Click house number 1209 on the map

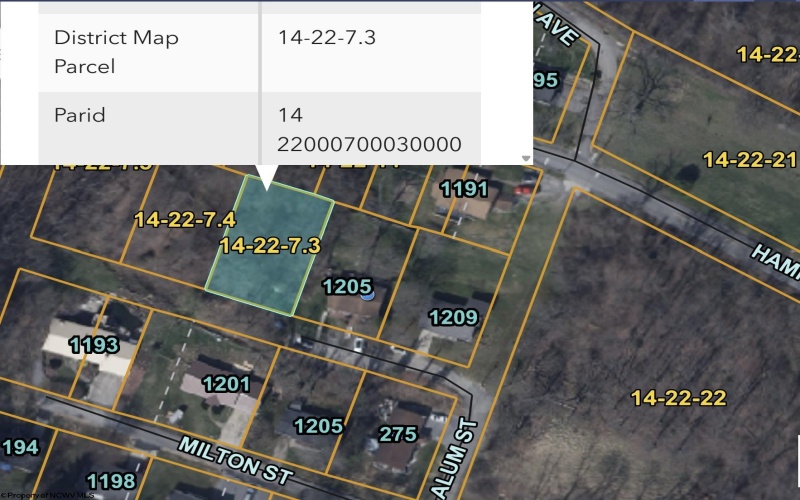[454, 318]
